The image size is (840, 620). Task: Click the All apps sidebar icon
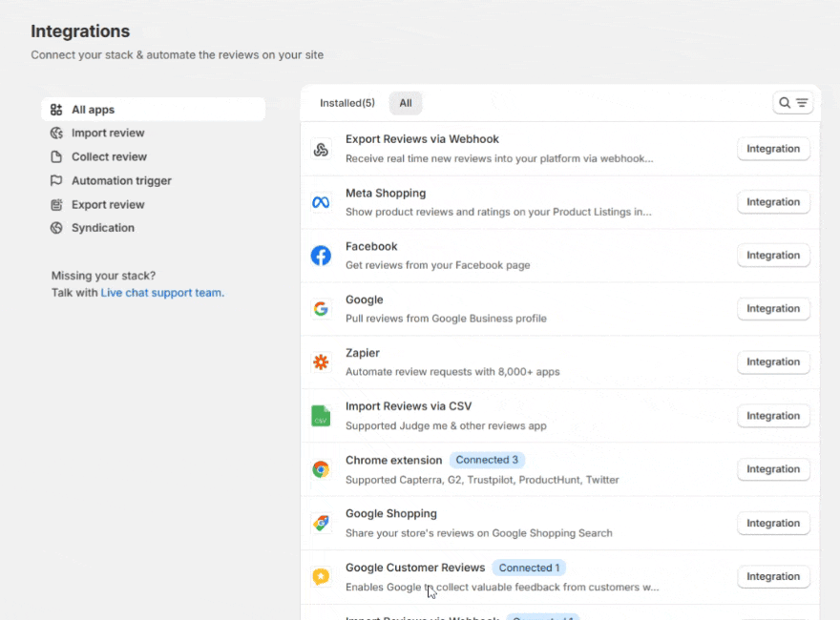(x=56, y=110)
